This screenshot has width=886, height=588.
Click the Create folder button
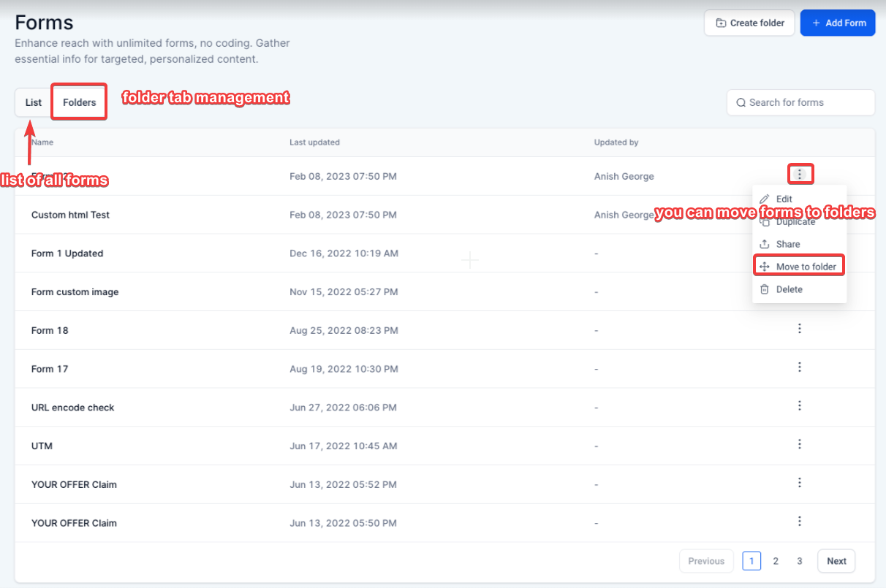tap(749, 23)
